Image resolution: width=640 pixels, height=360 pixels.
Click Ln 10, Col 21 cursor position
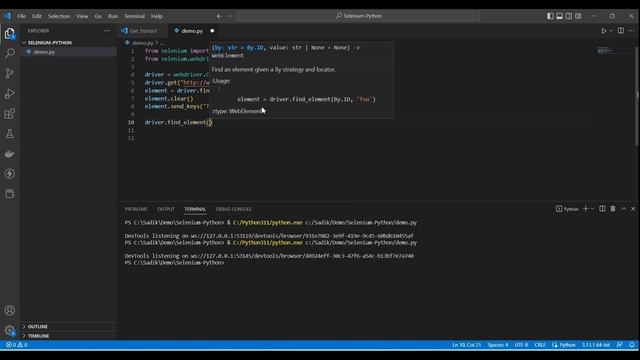pos(466,345)
